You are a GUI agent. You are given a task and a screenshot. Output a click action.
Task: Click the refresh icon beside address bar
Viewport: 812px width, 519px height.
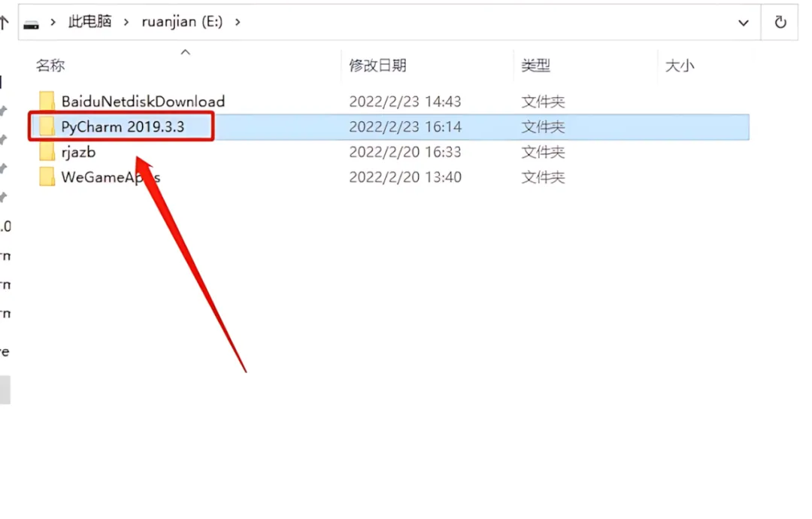(x=780, y=23)
